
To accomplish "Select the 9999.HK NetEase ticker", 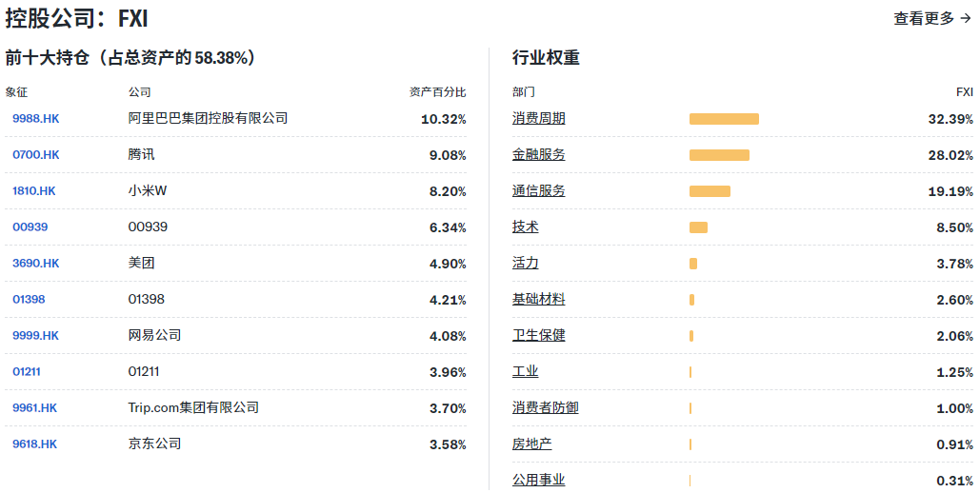I will 35,336.
